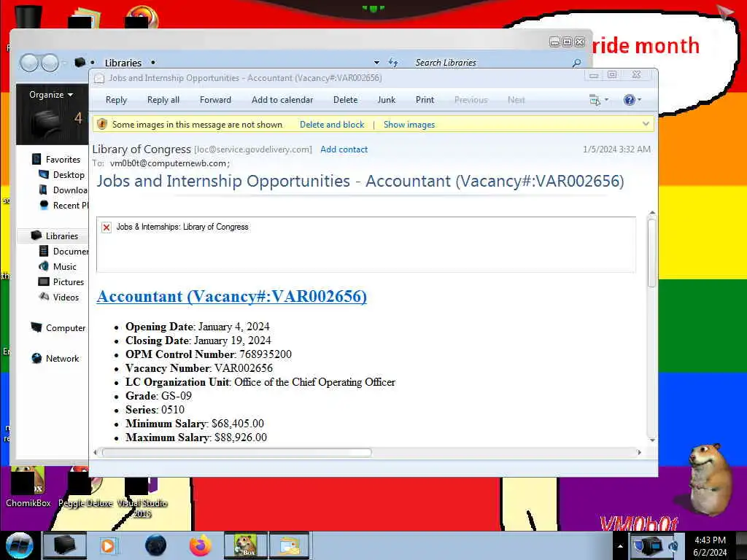Click scroll right arrow of message pane

[x=639, y=452]
